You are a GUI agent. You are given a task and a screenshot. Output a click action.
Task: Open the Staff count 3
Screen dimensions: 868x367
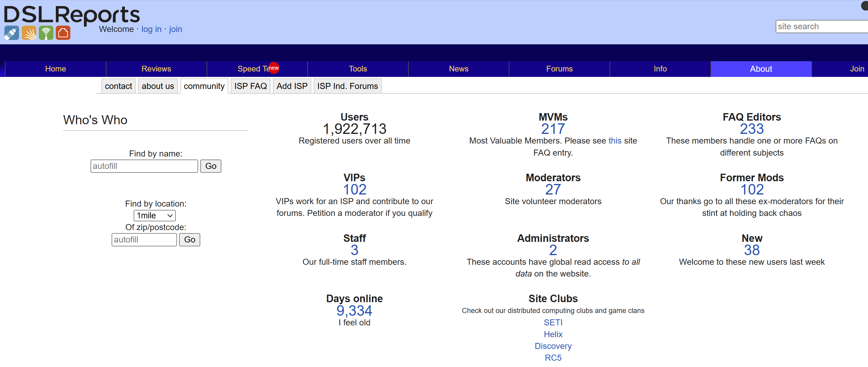tap(354, 250)
